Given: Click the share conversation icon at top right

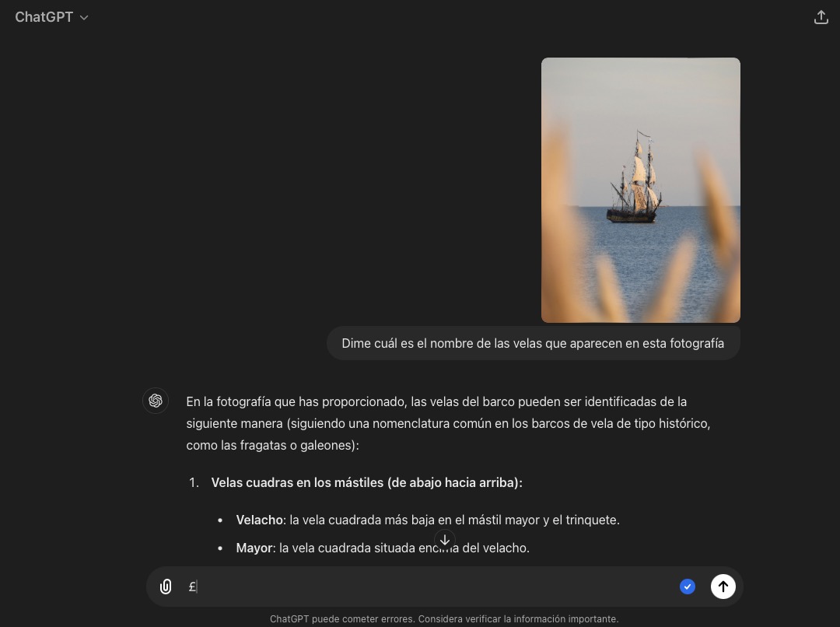Looking at the screenshot, I should [821, 17].
